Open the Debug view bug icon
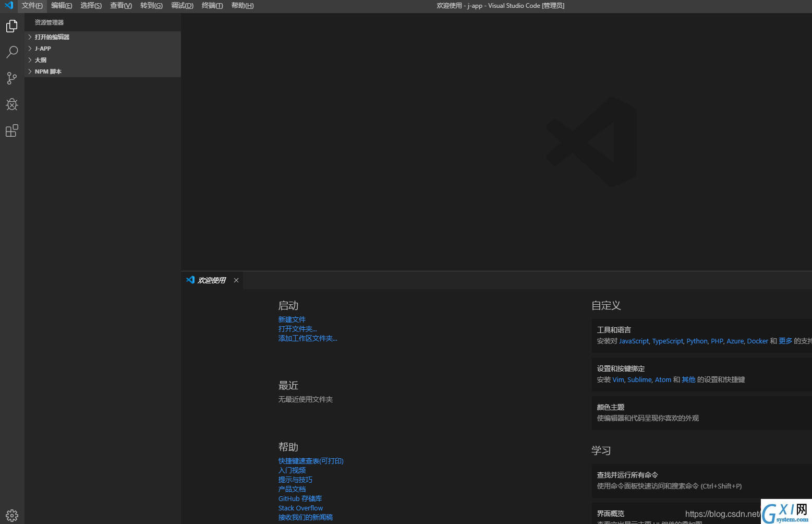Image resolution: width=812 pixels, height=524 pixels. pos(12,104)
